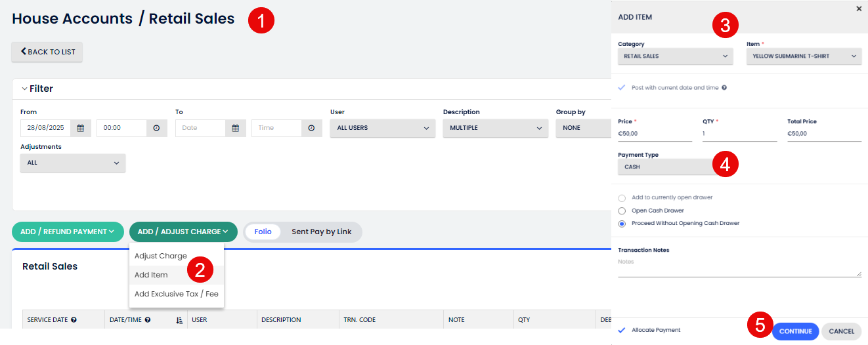The height and width of the screenshot is (345, 868).
Task: Click the Date/Time column sort icon
Action: pyautogui.click(x=179, y=320)
